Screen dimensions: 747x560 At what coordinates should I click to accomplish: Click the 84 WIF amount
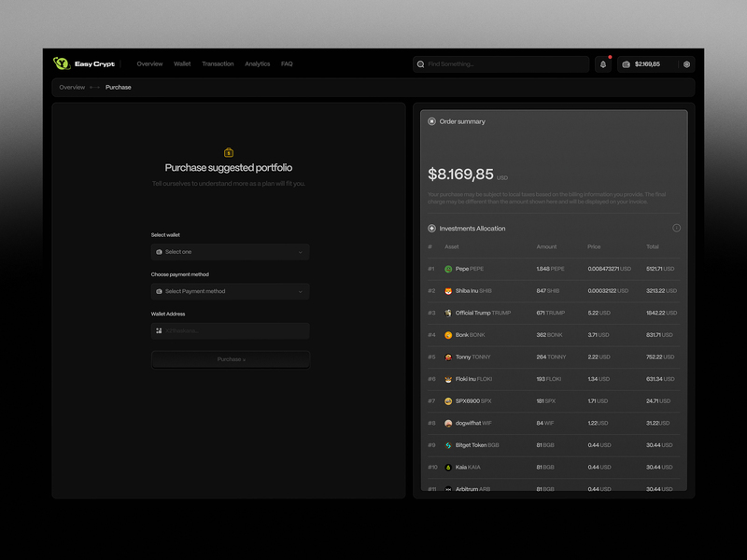click(x=545, y=423)
